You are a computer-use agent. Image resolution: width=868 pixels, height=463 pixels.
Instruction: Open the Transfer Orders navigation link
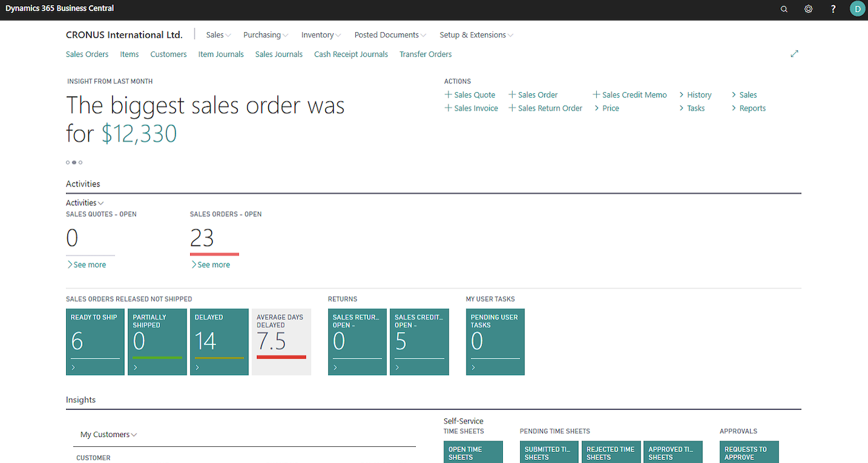pos(426,54)
